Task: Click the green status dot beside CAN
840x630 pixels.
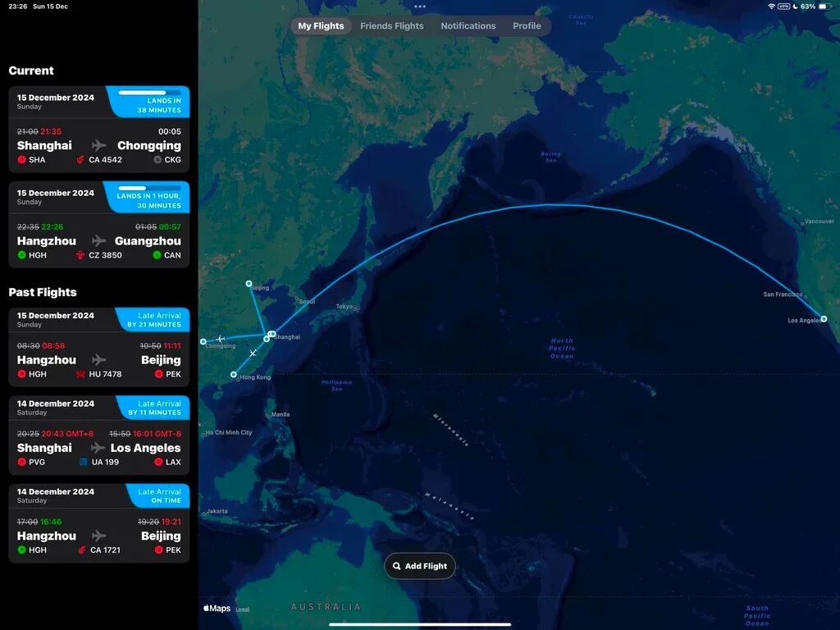Action: tap(157, 255)
